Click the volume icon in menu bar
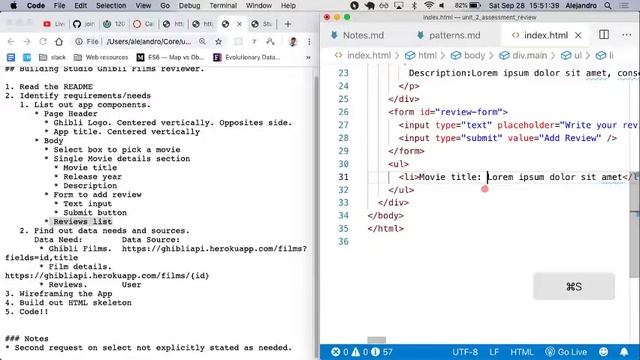 pyautogui.click(x=442, y=6)
